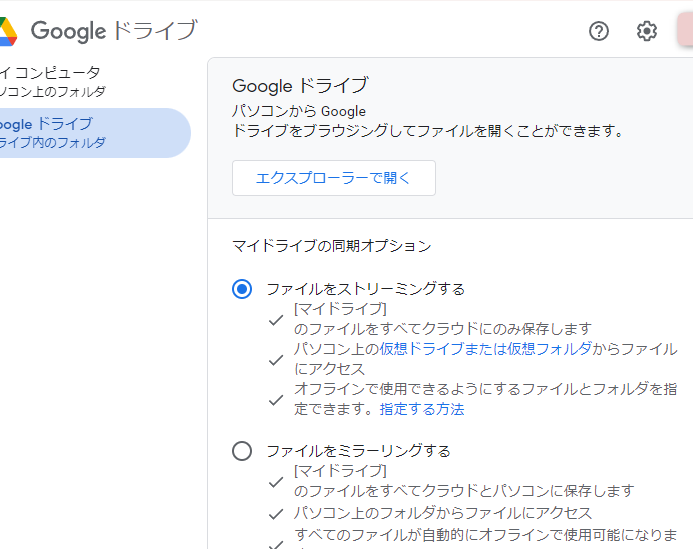Image resolution: width=693 pixels, height=549 pixels.
Task: Click the checkmark beside 仮想ドライブまたは仮想フォルダ
Action: 276,360
